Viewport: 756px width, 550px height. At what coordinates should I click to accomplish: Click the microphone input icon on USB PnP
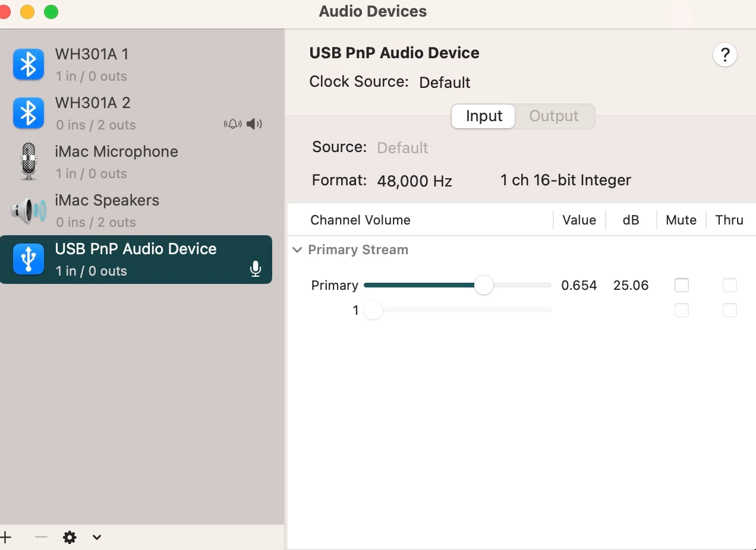click(x=256, y=269)
